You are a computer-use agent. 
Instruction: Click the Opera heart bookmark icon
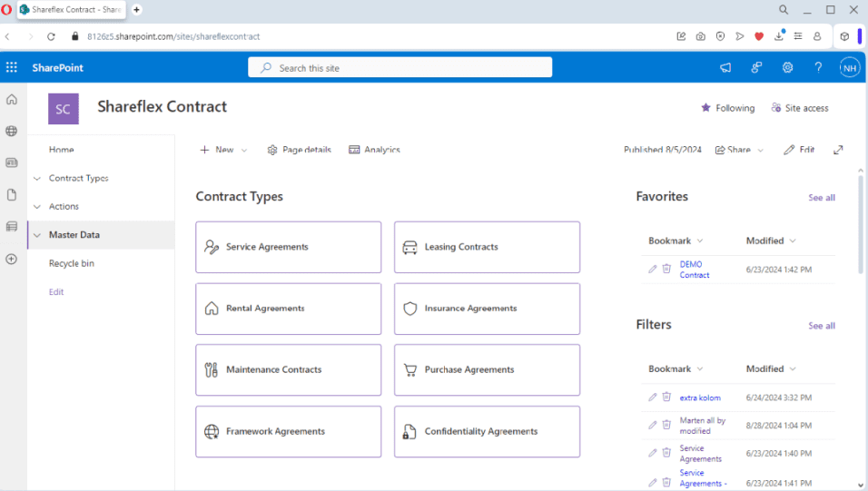click(x=759, y=36)
